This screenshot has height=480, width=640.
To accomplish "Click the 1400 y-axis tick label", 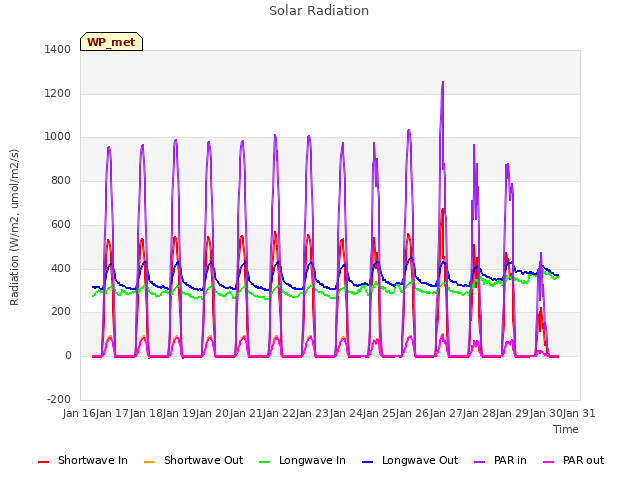I will (x=58, y=49).
